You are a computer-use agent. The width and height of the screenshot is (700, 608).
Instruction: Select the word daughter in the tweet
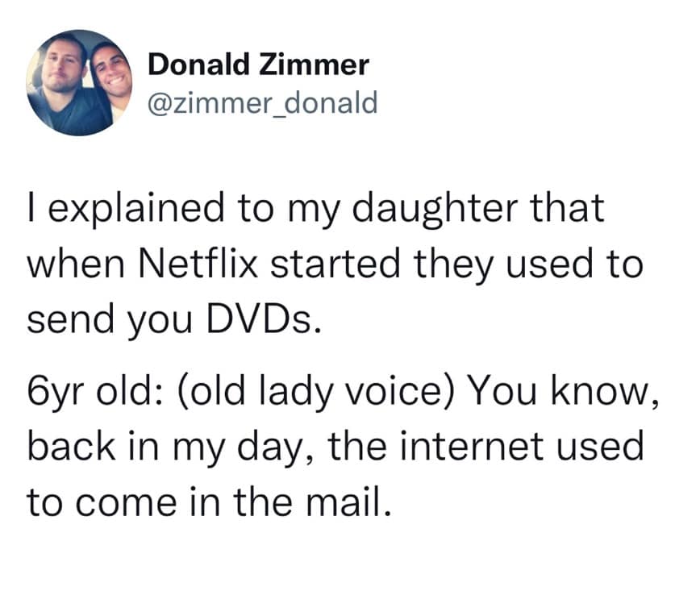coord(427,208)
